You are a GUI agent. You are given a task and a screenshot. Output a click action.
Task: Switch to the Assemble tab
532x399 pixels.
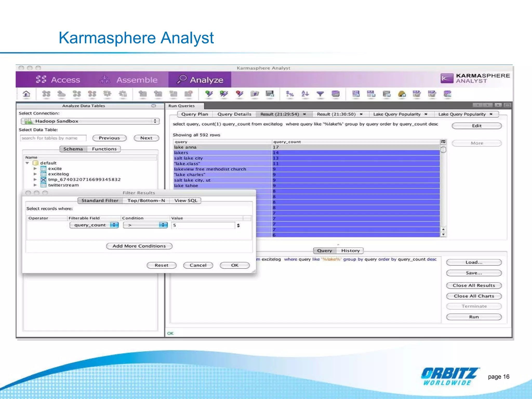point(128,80)
